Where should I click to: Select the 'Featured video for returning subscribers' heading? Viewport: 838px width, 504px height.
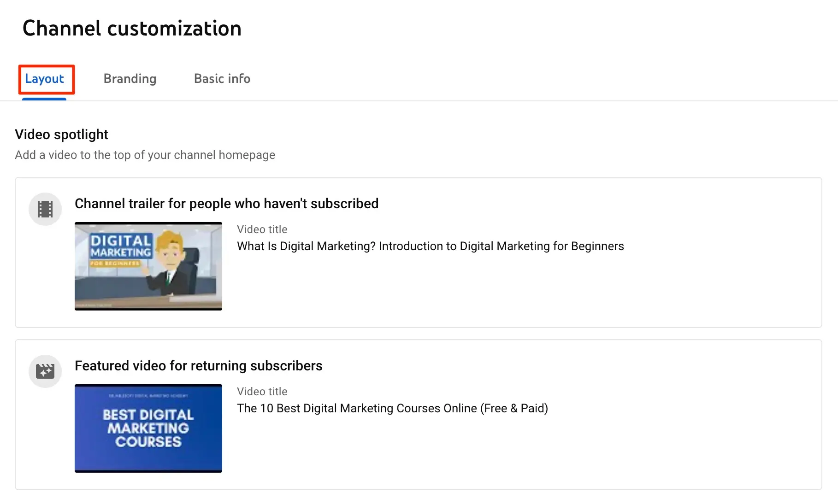click(x=198, y=366)
